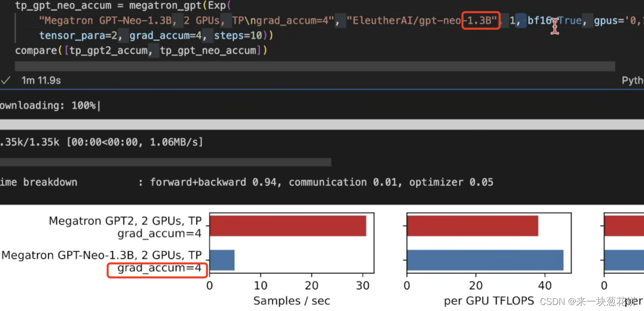The height and width of the screenshot is (311, 644).
Task: Click the download progress bar under 1.06MB/s
Action: pyautogui.click(x=166, y=162)
